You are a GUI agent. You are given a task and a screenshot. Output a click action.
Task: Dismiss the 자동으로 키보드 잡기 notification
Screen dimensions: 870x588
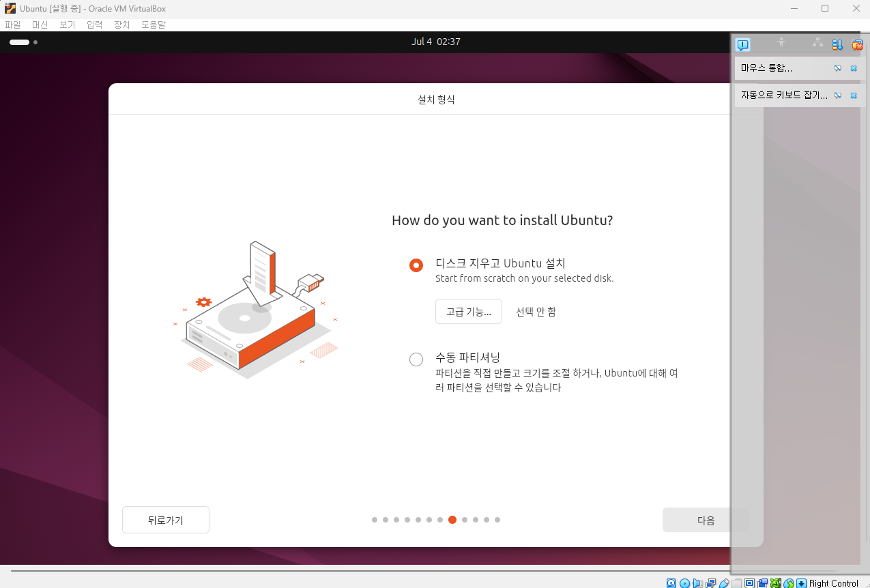pos(854,95)
